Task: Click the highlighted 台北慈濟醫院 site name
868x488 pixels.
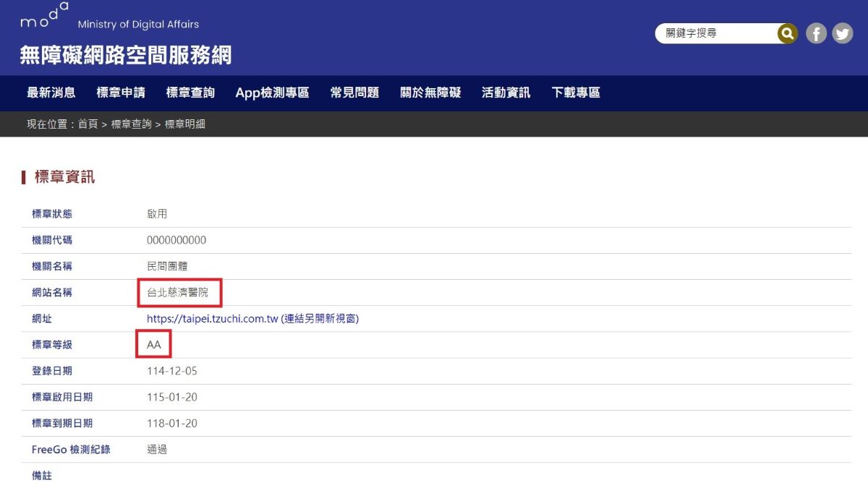Action: tap(179, 293)
